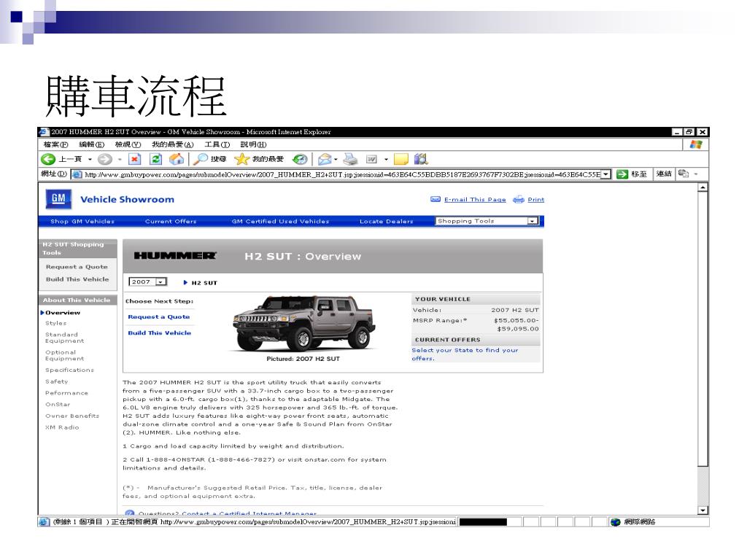Click the envelope icon beside E-mail This Page

pos(435,199)
